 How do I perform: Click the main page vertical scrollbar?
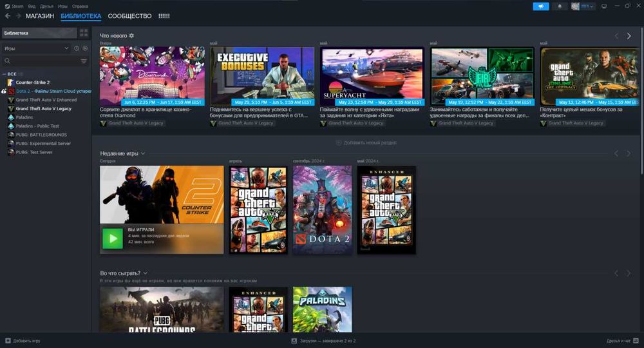pyautogui.click(x=642, y=101)
